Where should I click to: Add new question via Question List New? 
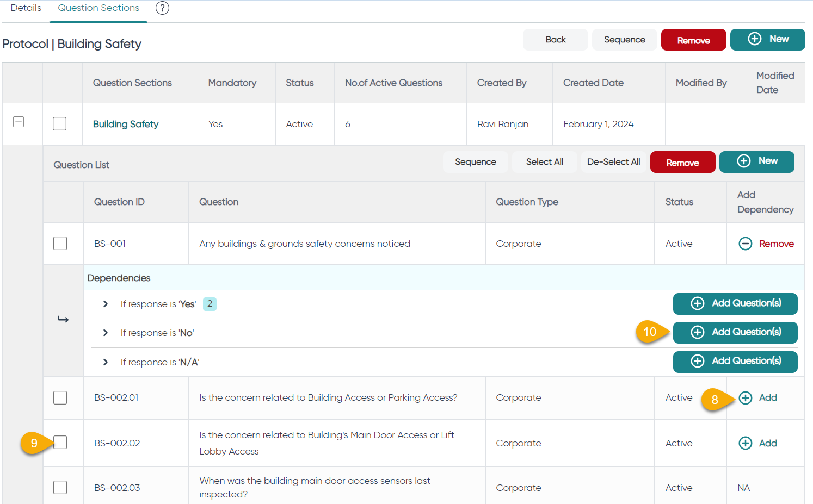(757, 162)
